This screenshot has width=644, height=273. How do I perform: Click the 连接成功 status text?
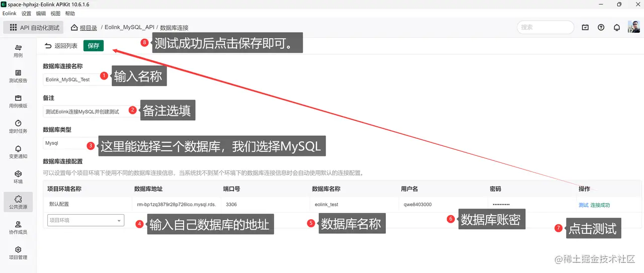point(600,205)
